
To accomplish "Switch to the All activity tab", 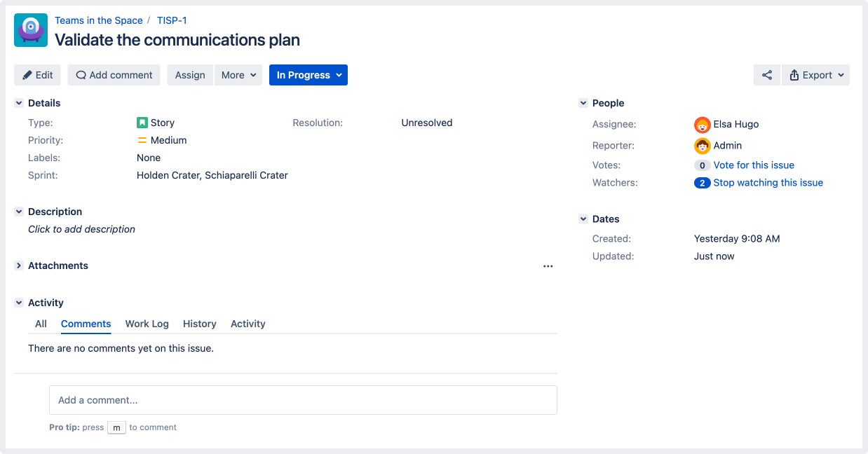I will (41, 324).
